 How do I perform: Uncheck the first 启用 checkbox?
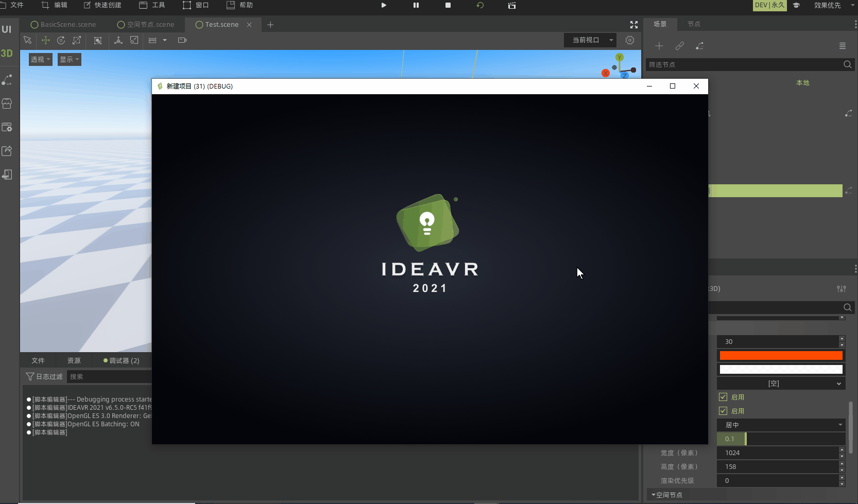pos(723,397)
